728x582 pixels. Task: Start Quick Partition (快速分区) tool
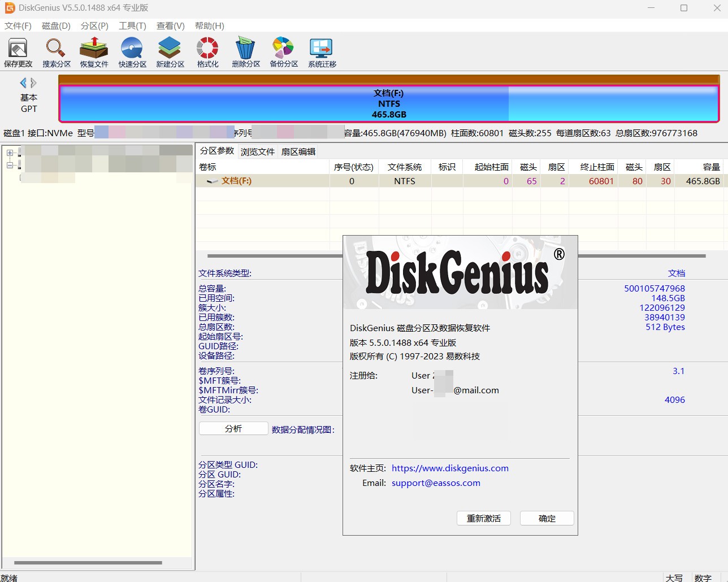tap(132, 52)
